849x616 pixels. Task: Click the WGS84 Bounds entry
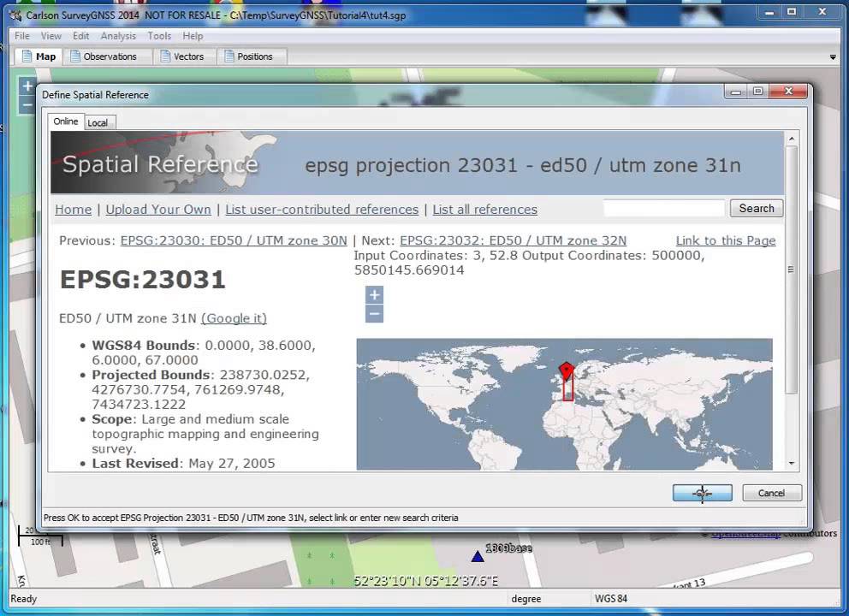pyautogui.click(x=204, y=352)
